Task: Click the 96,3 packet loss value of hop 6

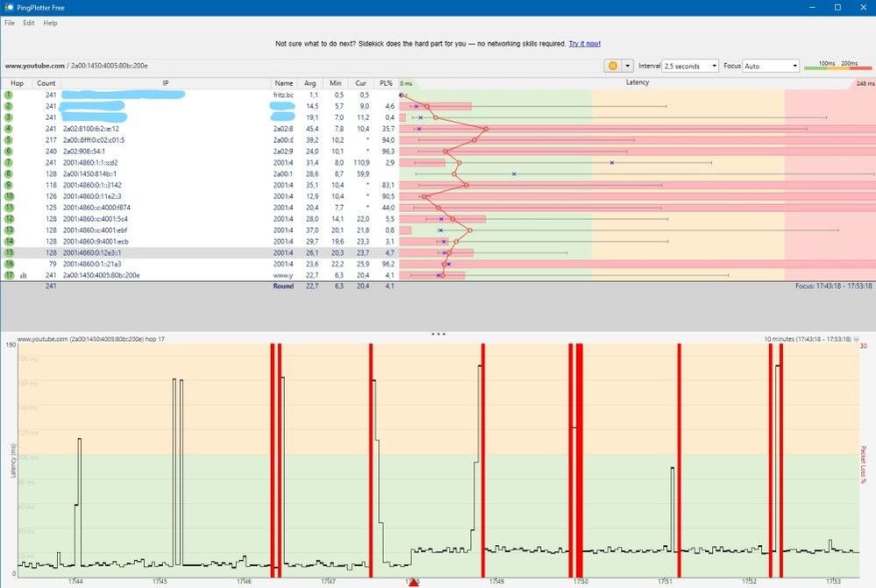Action: coord(388,152)
